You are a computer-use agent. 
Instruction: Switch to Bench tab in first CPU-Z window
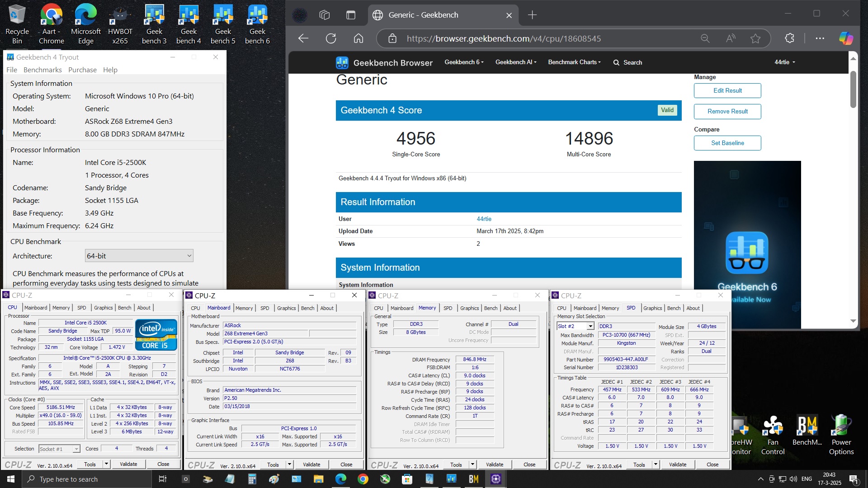(x=124, y=308)
